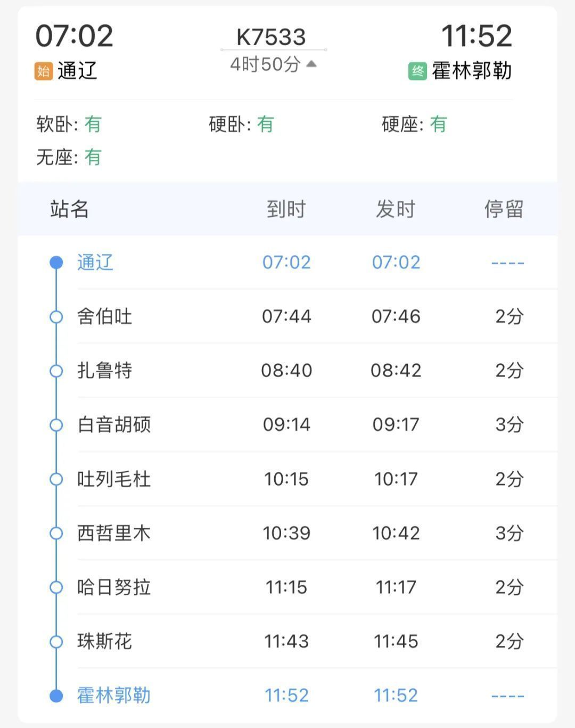Click the green 终 terminal station icon
The height and width of the screenshot is (728, 575).
(417, 71)
